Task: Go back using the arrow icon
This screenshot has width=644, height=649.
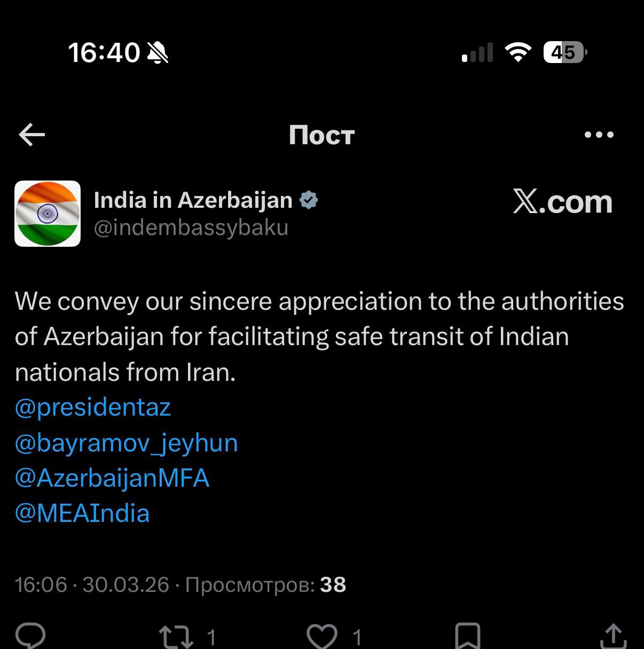Action: [x=32, y=135]
